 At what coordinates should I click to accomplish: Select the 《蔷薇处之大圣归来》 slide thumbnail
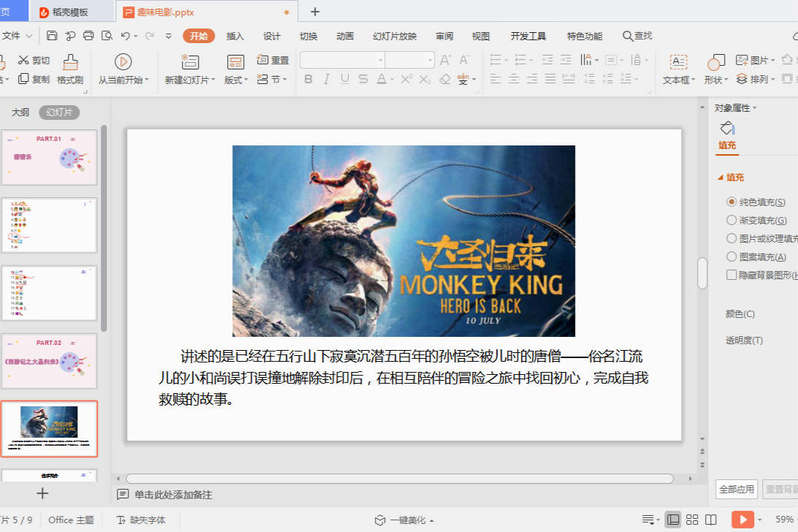pos(49,361)
